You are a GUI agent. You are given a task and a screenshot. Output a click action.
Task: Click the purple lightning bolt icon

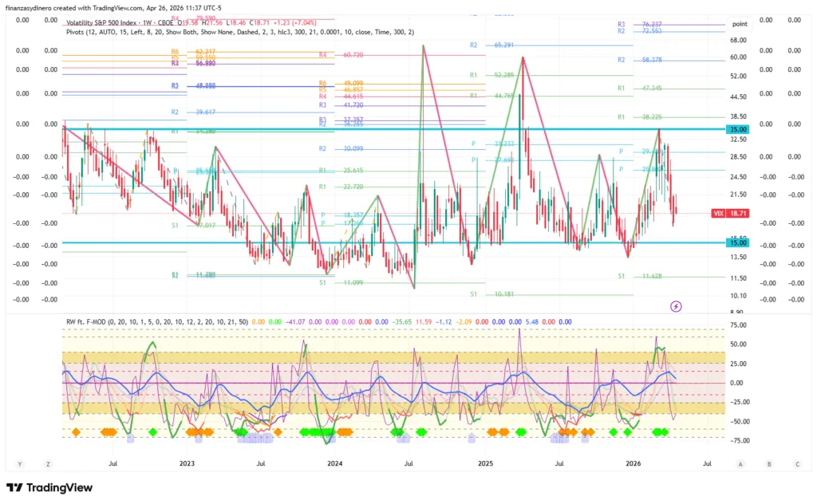coord(677,305)
